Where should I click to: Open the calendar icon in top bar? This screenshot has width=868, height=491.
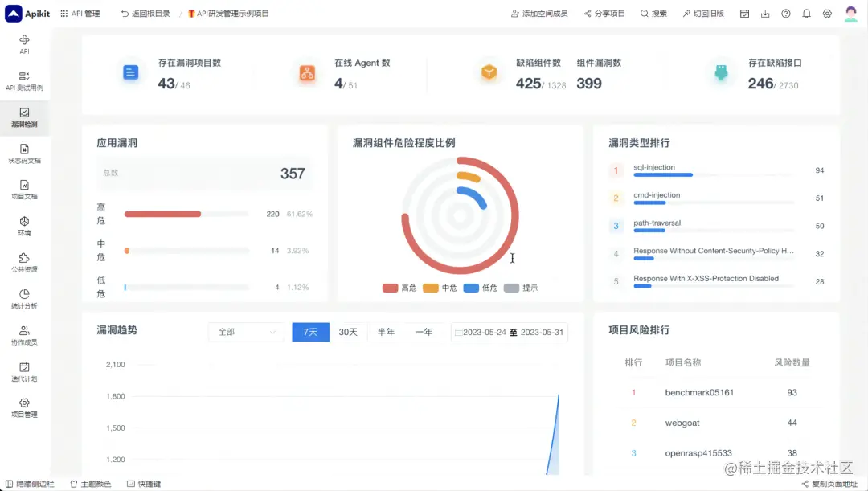click(744, 14)
